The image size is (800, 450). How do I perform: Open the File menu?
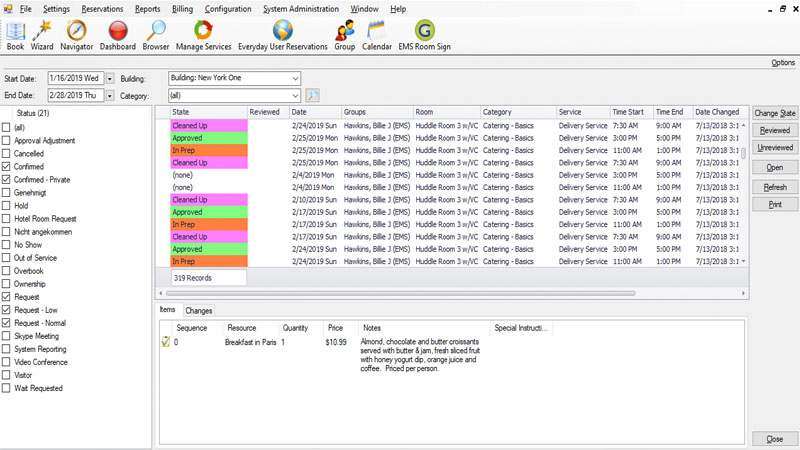(26, 9)
